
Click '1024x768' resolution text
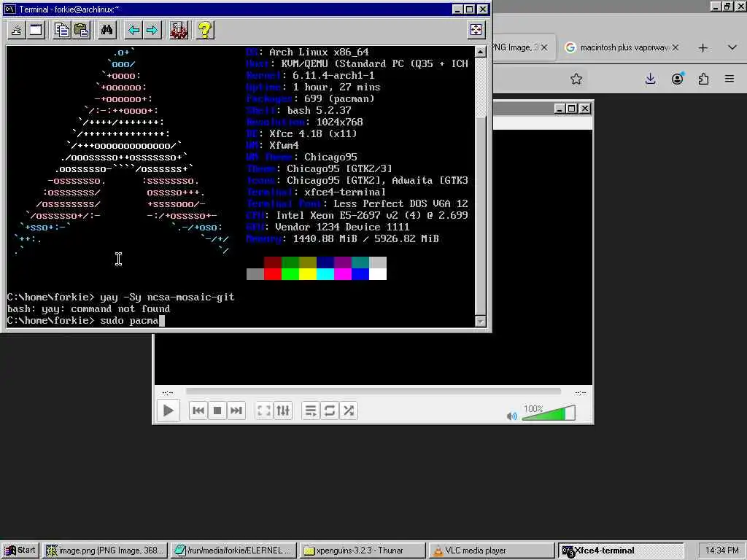pyautogui.click(x=340, y=122)
